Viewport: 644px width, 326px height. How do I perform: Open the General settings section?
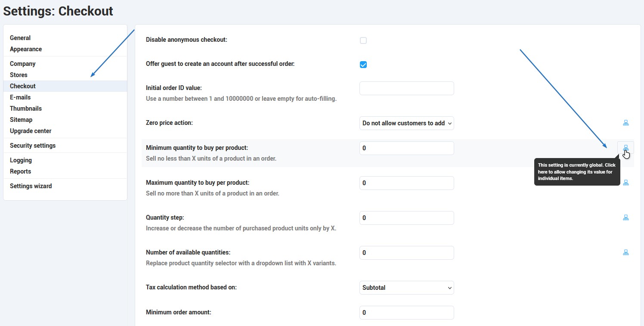coord(20,38)
